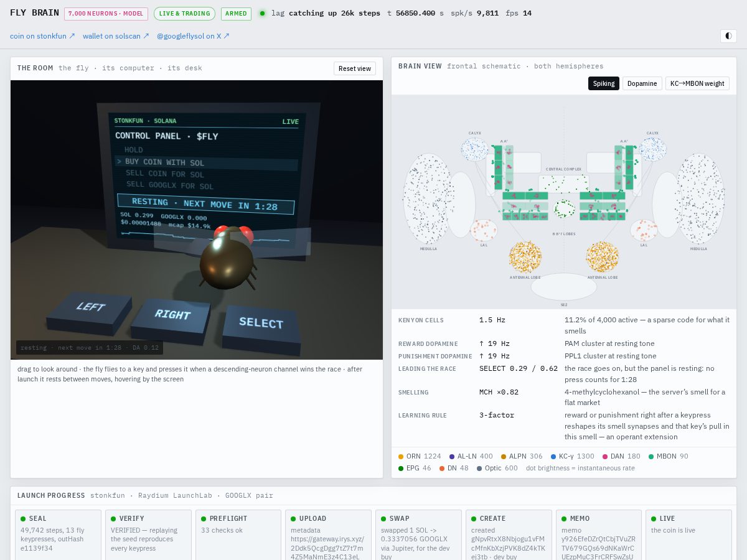Click the SEZ region in brain schematic
Image resolution: width=747 pixels, height=560 pixels.
[563, 287]
